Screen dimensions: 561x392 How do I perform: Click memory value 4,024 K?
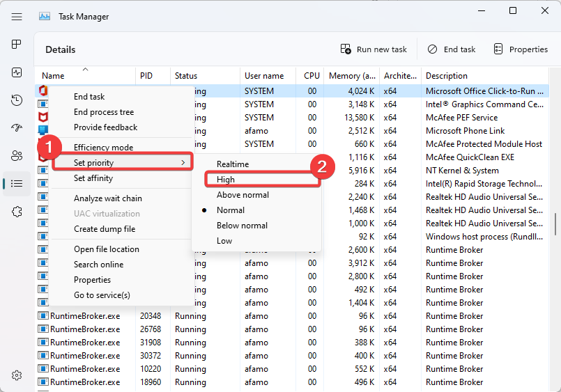(361, 91)
